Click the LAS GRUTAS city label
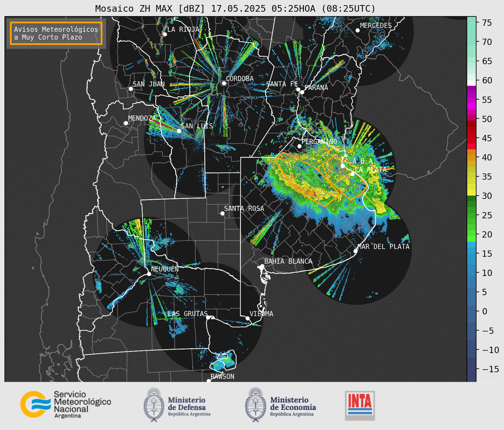The height and width of the screenshot is (430, 504). (188, 314)
